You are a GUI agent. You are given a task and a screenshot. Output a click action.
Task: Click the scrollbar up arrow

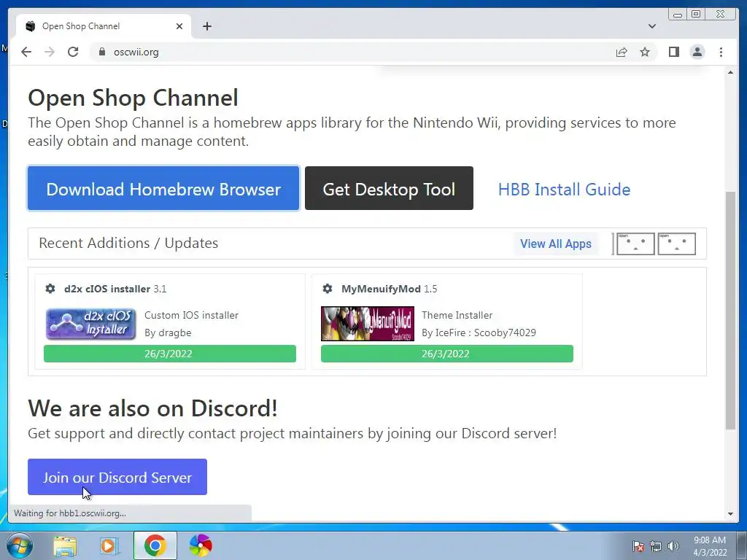[x=730, y=72]
